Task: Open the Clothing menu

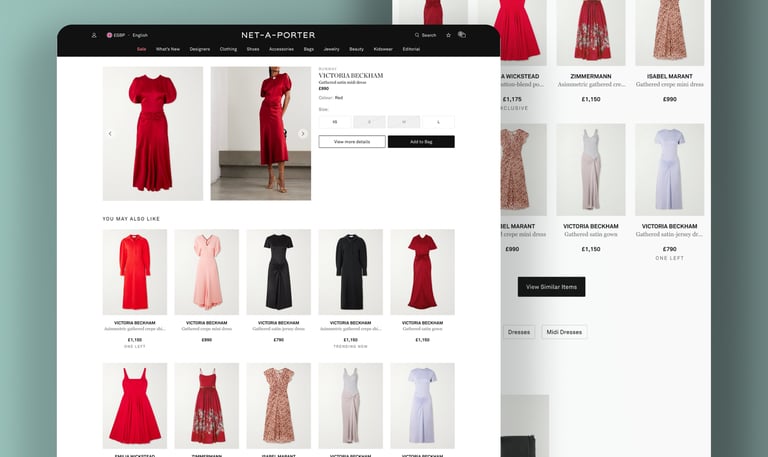Action: point(228,49)
